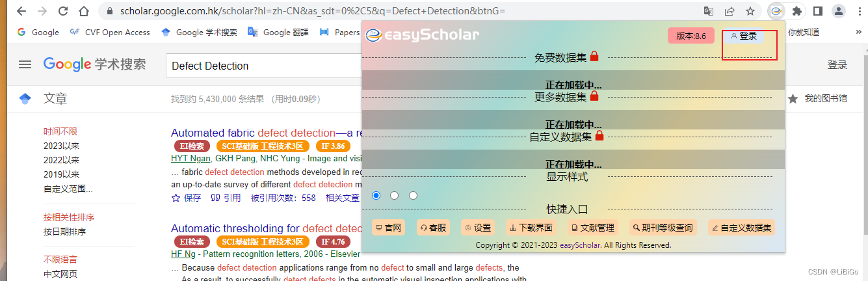
Task: Click the popup 登录 button
Action: click(x=744, y=36)
